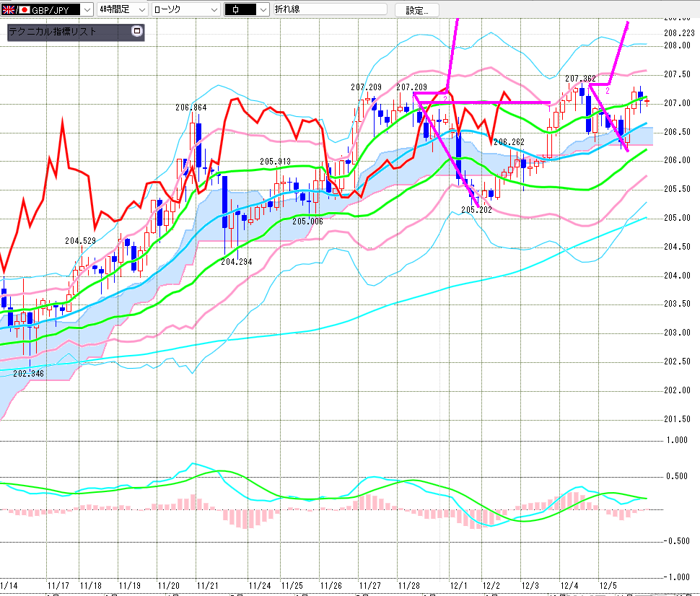Image resolution: width=700 pixels, height=596 pixels.
Task: Expand the テクニカル指標リスト panel icon
Action: pos(137,32)
